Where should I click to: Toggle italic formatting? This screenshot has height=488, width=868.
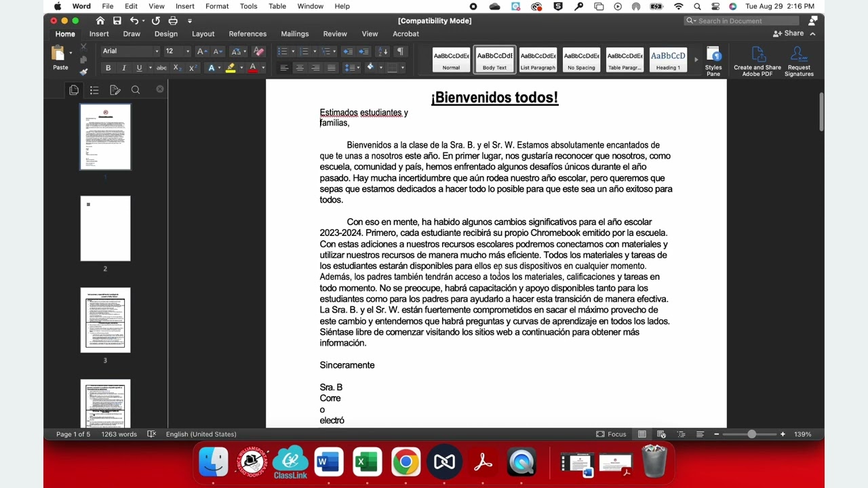point(123,68)
